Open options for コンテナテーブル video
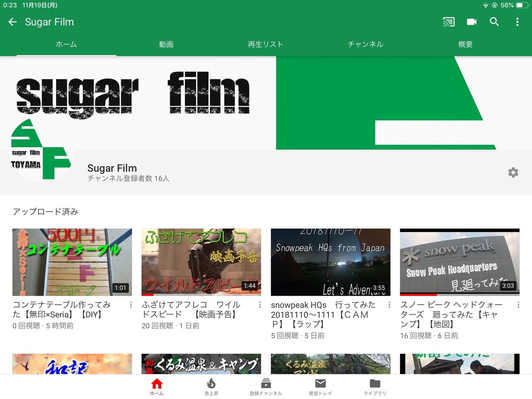Viewport: 532px width, 399px height. click(130, 305)
